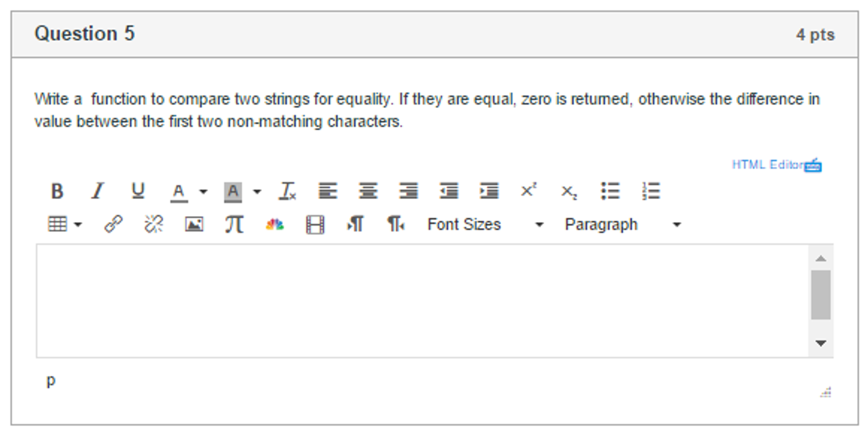
Task: Apply superscript formatting
Action: click(x=529, y=191)
